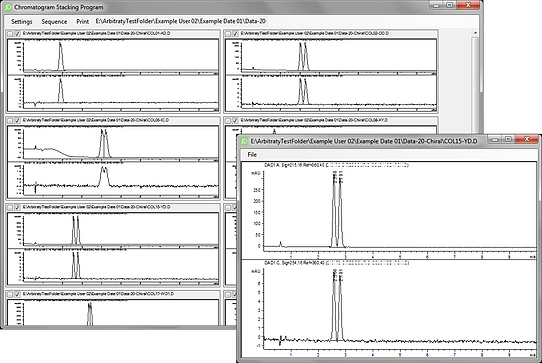Select the COL02-OD.D upper chromatogram plot
Image resolution: width=542 pixels, height=363 pixels.
(x=331, y=57)
